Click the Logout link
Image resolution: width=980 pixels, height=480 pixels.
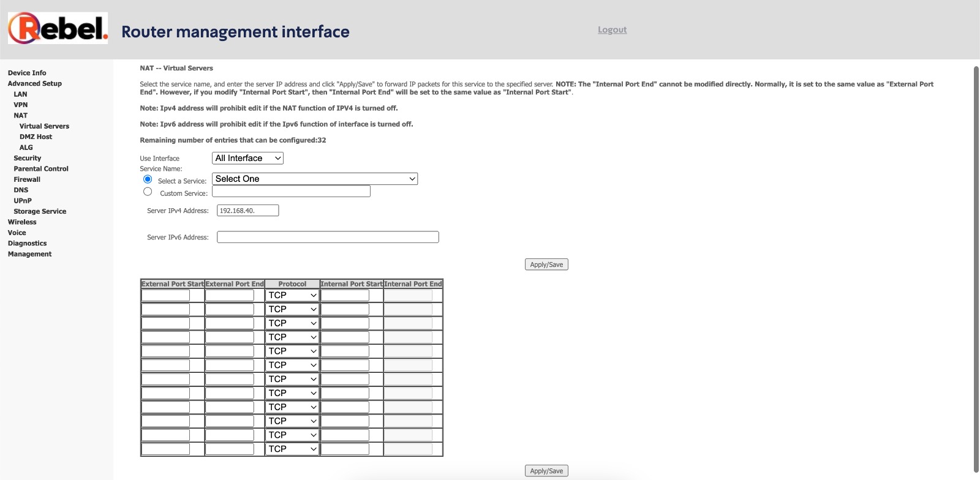tap(612, 29)
